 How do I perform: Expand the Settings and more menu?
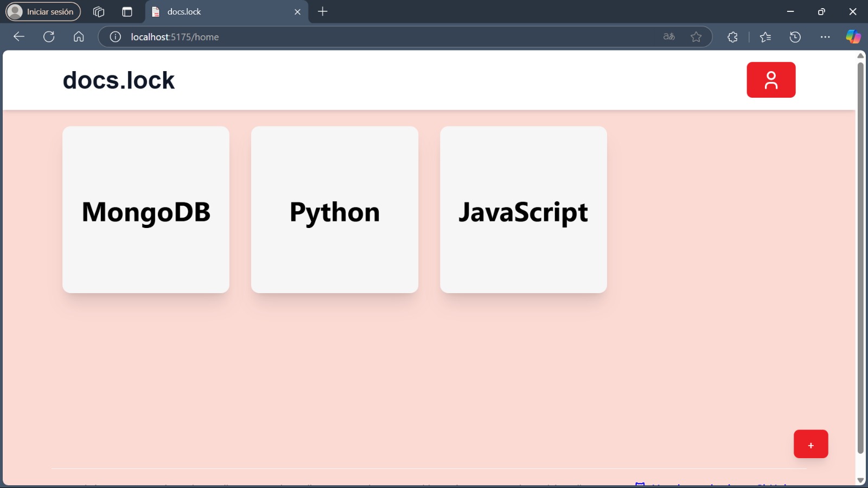click(x=825, y=37)
